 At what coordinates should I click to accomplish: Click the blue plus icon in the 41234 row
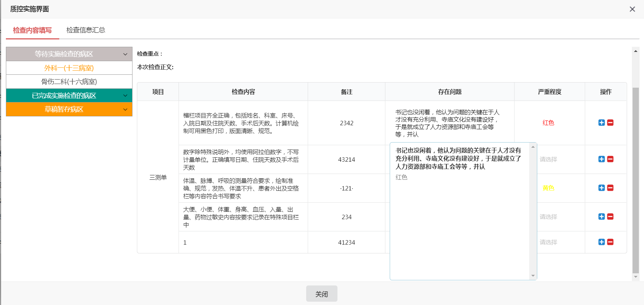(x=602, y=242)
